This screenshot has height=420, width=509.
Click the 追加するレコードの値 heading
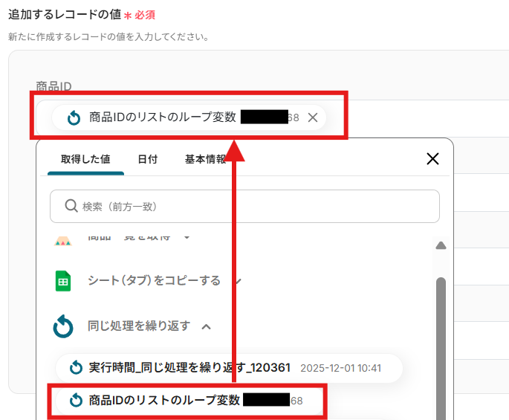pyautogui.click(x=65, y=15)
